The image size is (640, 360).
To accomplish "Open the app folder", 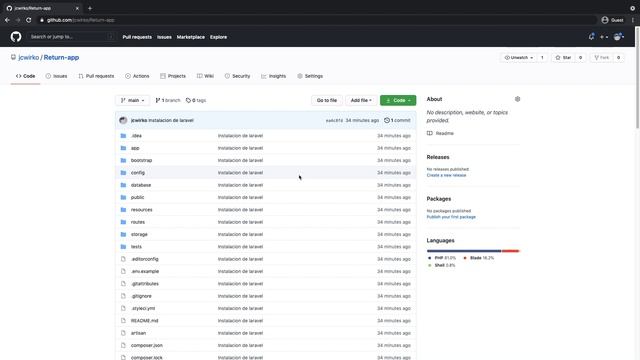I will (x=135, y=148).
